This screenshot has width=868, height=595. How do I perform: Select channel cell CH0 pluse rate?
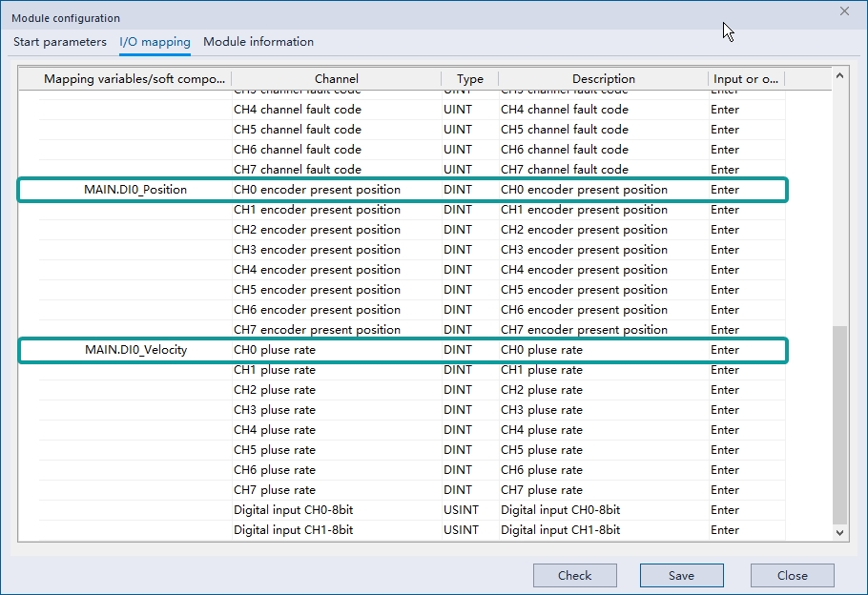point(337,350)
